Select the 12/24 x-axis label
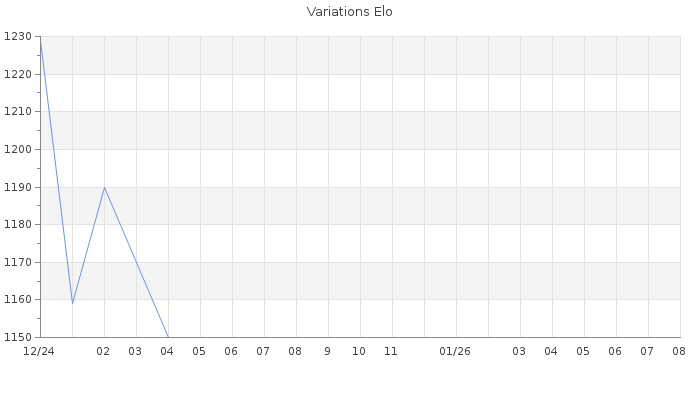The height and width of the screenshot is (400, 700). (39, 352)
